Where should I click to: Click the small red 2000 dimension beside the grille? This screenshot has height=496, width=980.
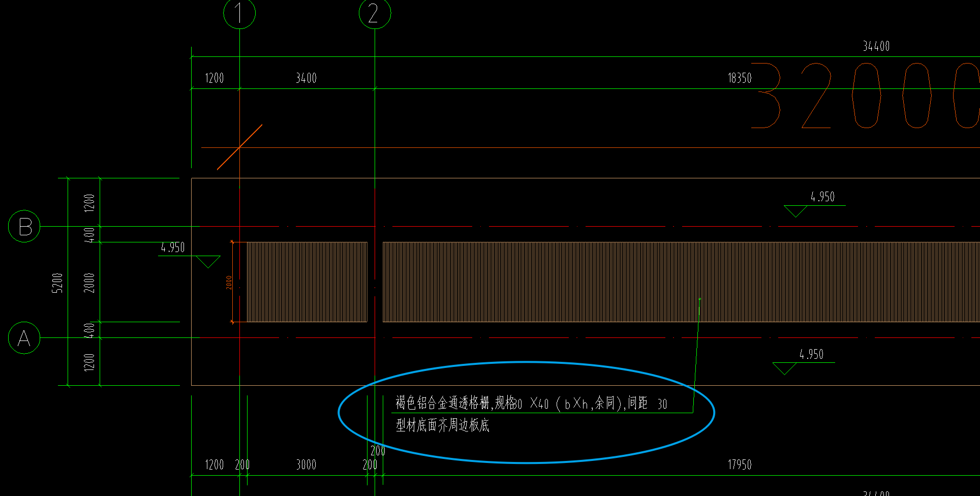229,283
